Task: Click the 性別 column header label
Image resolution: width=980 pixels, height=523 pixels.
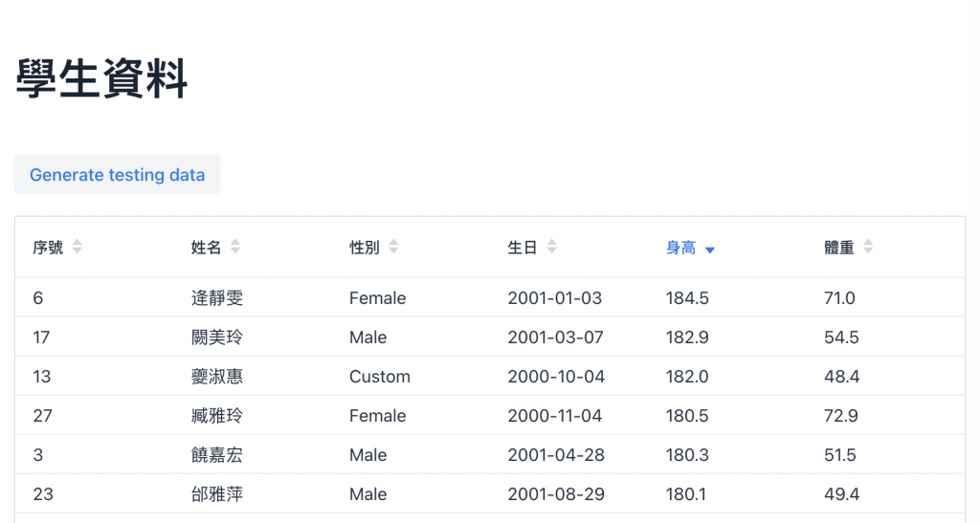Action: pos(365,248)
